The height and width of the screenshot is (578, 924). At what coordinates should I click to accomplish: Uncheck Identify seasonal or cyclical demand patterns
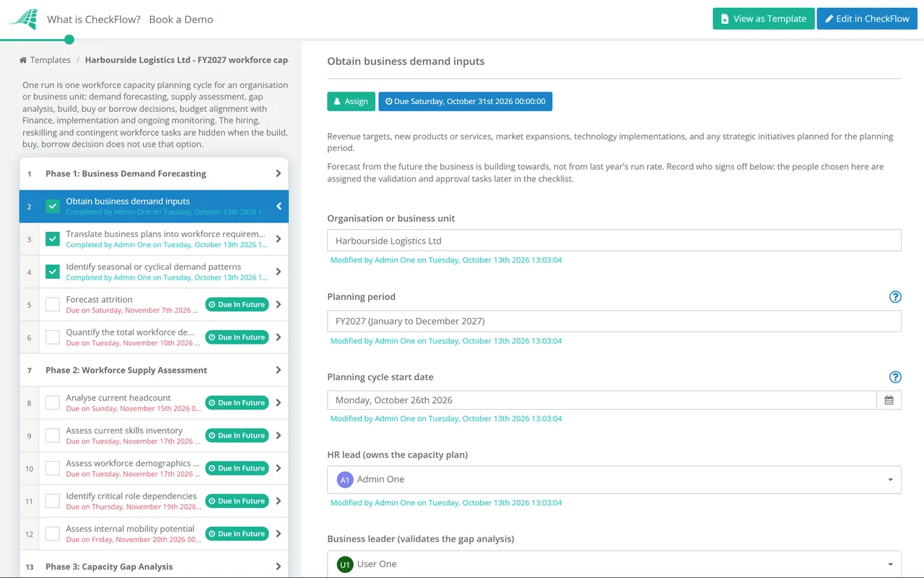tap(53, 272)
